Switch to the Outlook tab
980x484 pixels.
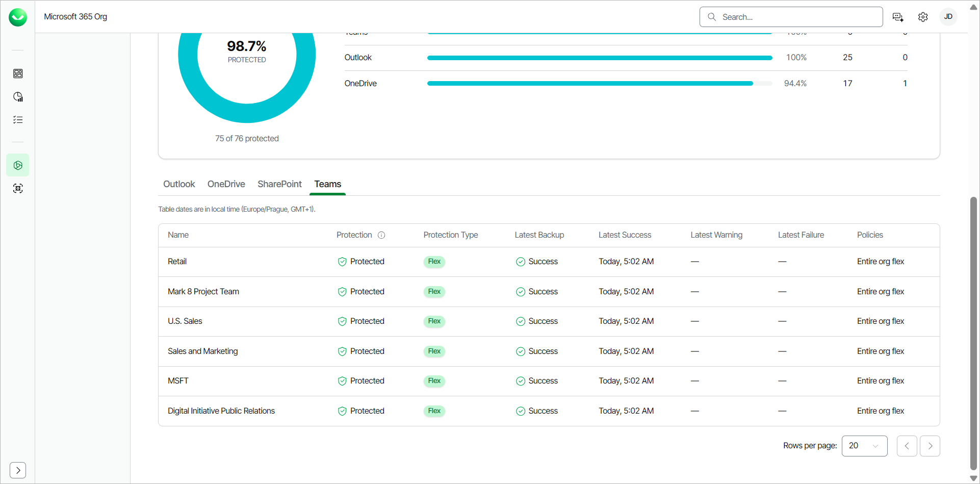(x=179, y=184)
